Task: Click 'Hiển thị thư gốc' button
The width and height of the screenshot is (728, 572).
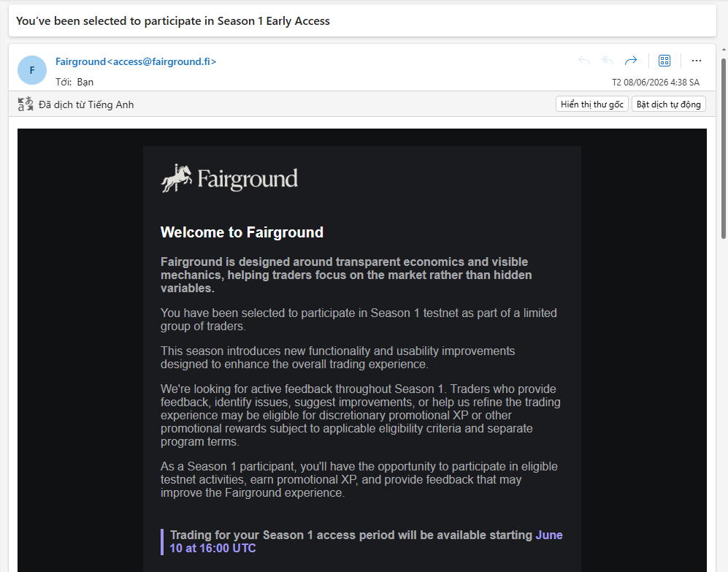Action: 592,104
